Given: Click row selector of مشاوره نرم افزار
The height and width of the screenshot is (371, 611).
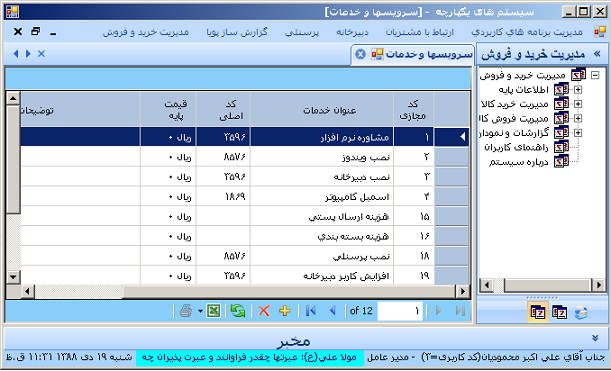Looking at the screenshot, I should pos(452,137).
